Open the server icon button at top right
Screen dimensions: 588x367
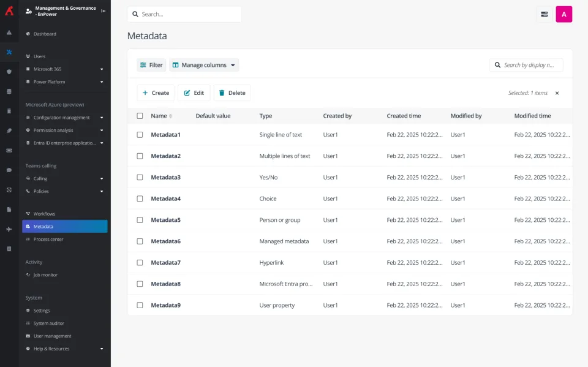[544, 14]
